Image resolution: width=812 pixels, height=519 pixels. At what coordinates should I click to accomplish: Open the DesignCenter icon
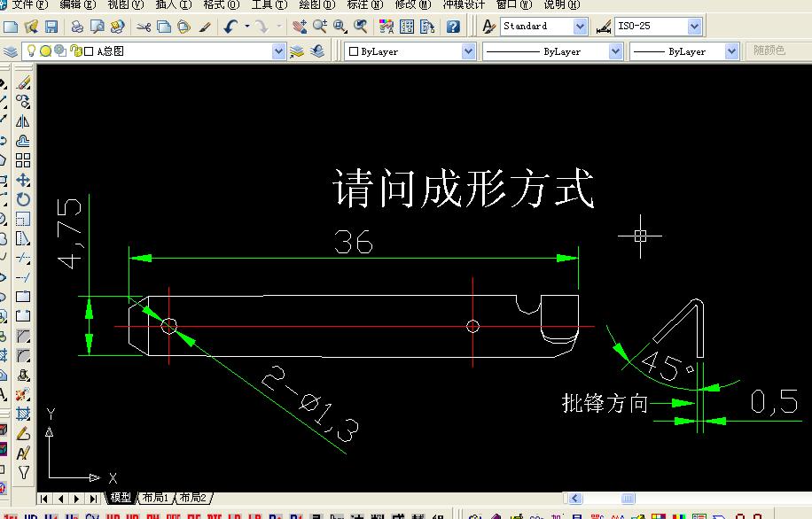407,27
